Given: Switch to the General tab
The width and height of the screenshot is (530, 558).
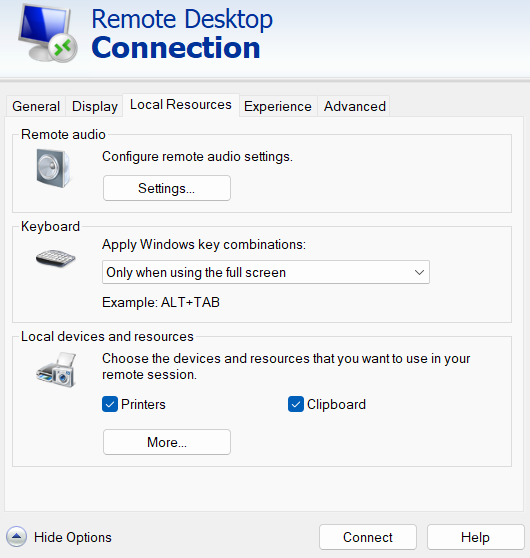Looking at the screenshot, I should click(x=36, y=106).
